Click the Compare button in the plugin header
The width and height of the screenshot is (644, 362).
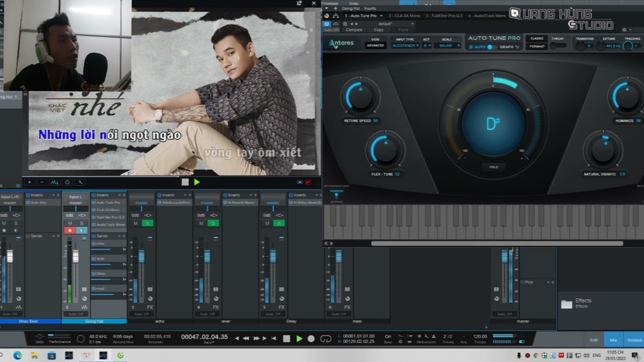click(x=354, y=30)
